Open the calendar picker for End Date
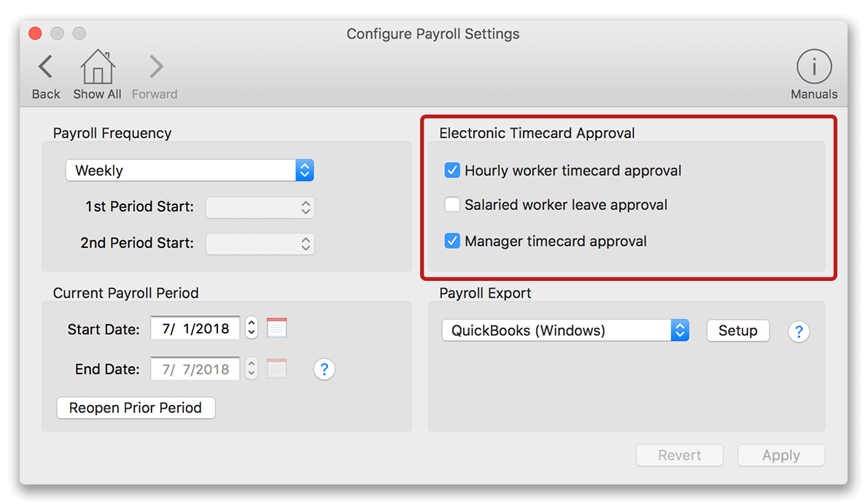The width and height of the screenshot is (868, 502). coord(276,368)
